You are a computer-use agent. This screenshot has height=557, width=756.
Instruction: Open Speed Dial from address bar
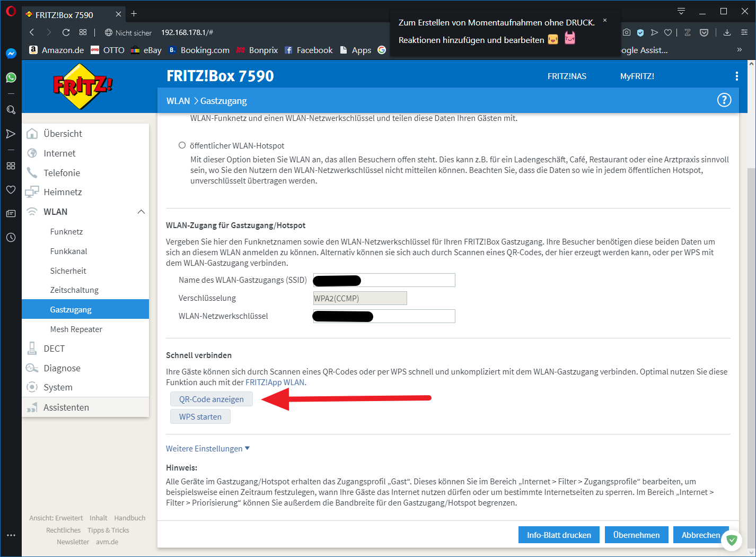point(83,32)
